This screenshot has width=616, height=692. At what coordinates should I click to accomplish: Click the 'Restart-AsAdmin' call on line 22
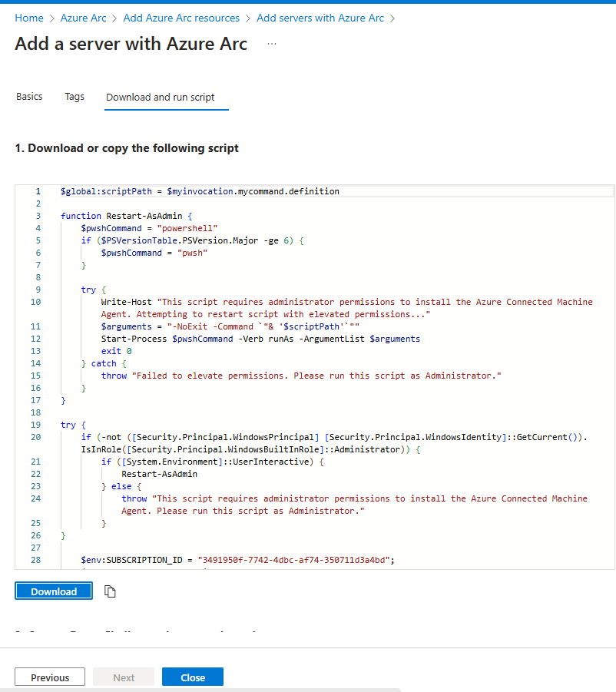[159, 474]
